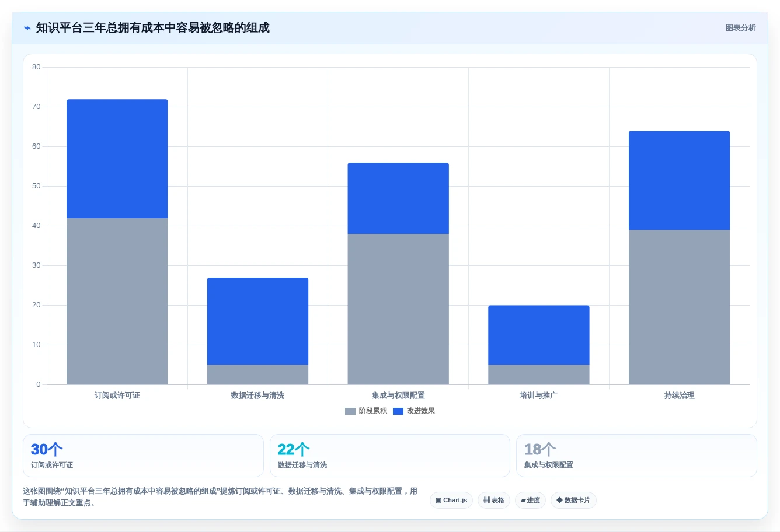Select the 表格 tag chip
The image size is (780, 532).
494,501
